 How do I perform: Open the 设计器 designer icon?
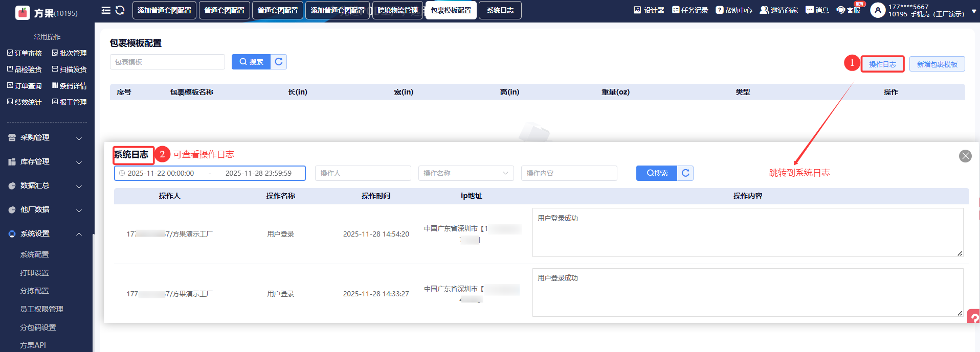tap(649, 10)
